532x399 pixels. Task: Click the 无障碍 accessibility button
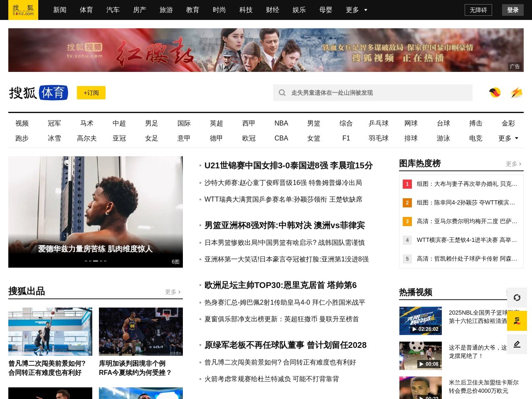[478, 10]
